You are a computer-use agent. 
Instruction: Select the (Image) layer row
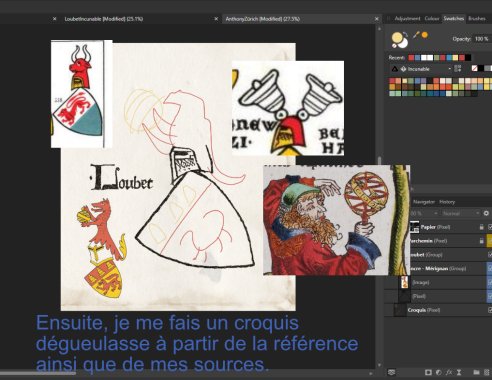coord(438,282)
